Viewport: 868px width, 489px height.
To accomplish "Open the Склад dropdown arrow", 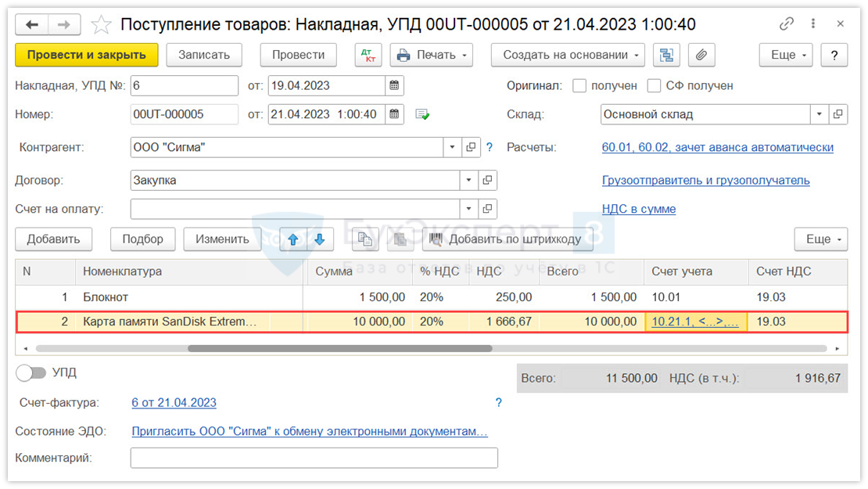I will pyautogui.click(x=819, y=114).
